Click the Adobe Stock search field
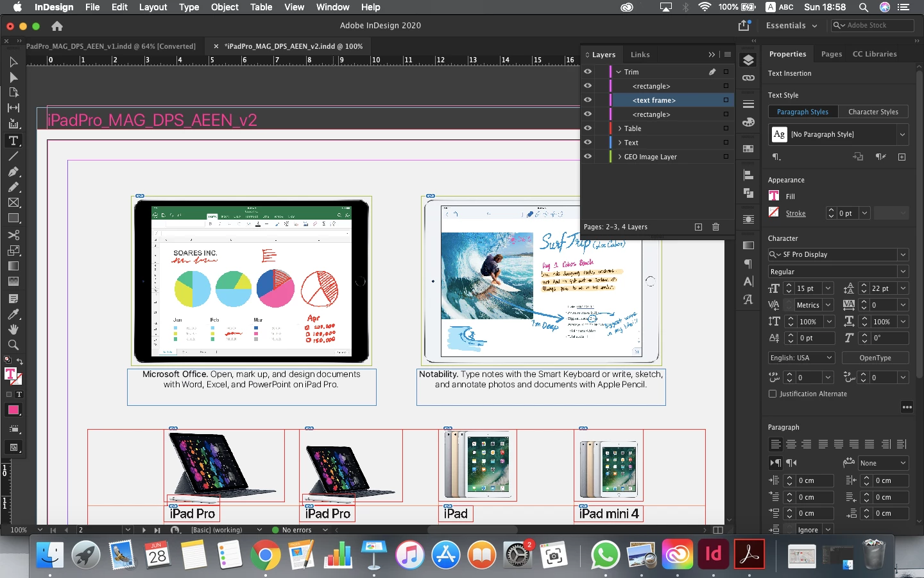Image resolution: width=924 pixels, height=578 pixels. click(872, 26)
